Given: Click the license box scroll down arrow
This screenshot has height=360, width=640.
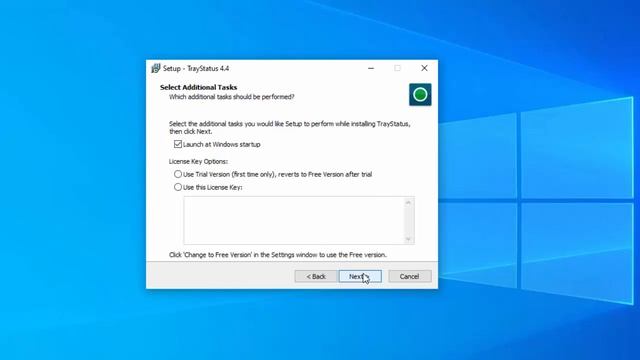Looking at the screenshot, I should tap(408, 239).
